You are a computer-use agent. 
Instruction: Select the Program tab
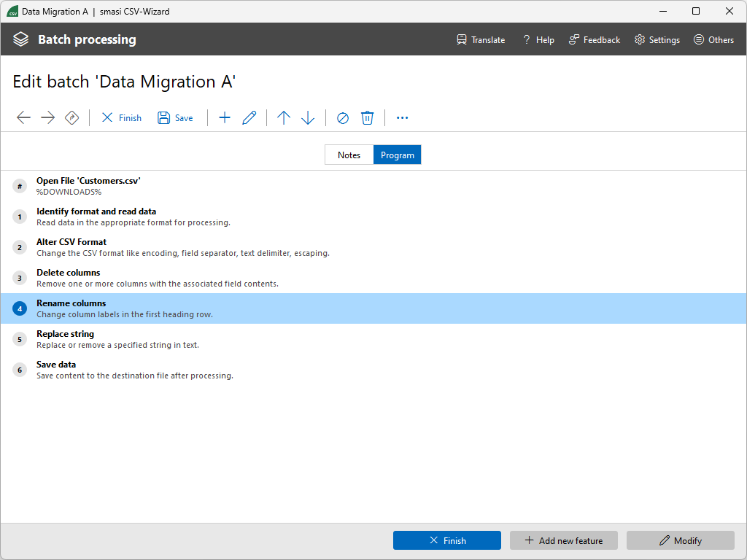click(x=397, y=155)
